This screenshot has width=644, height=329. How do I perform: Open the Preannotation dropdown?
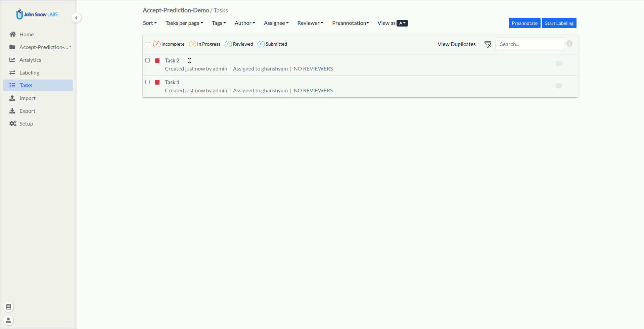coord(351,23)
